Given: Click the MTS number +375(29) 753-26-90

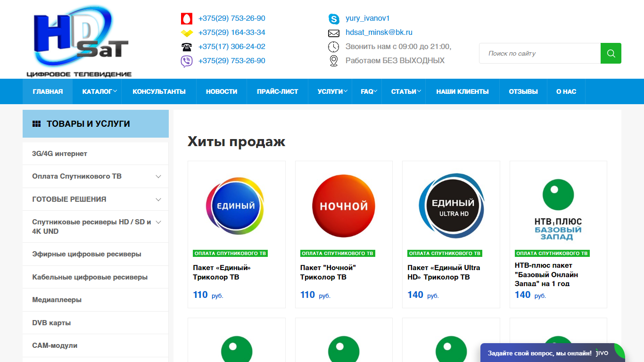Looking at the screenshot, I should point(231,18).
